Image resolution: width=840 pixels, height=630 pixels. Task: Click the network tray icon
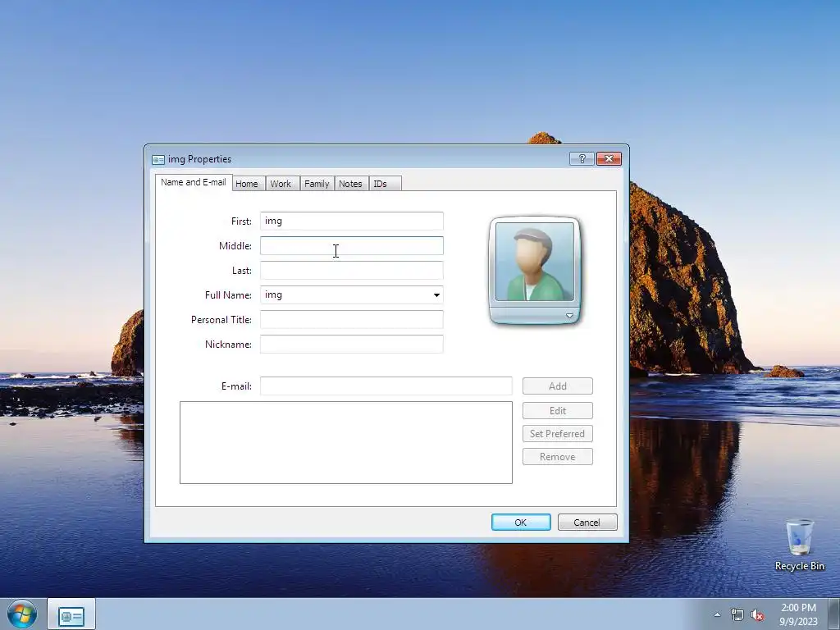click(x=737, y=615)
